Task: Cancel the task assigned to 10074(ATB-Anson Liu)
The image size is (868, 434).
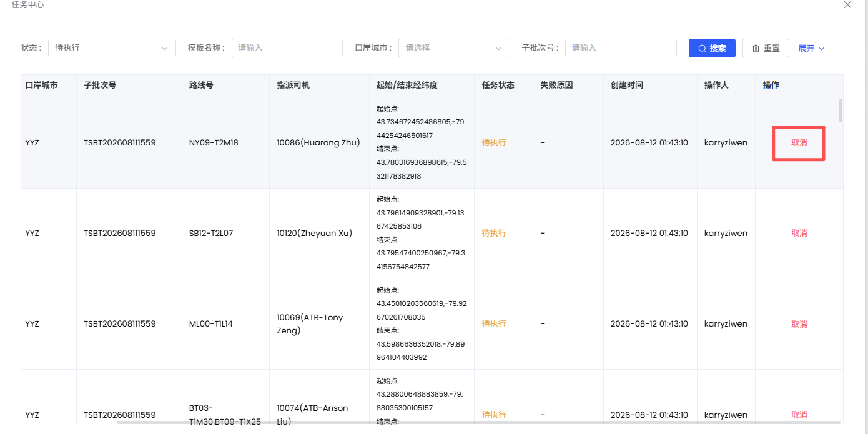Action: (799, 415)
